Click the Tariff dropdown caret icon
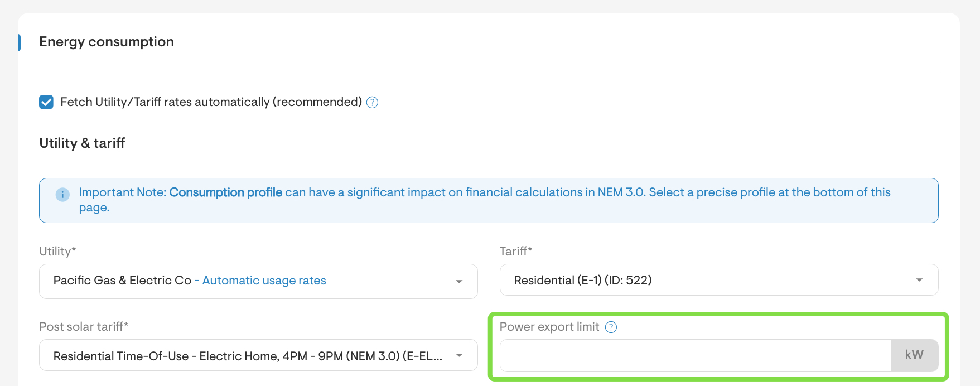The image size is (980, 386). pyautogui.click(x=919, y=280)
